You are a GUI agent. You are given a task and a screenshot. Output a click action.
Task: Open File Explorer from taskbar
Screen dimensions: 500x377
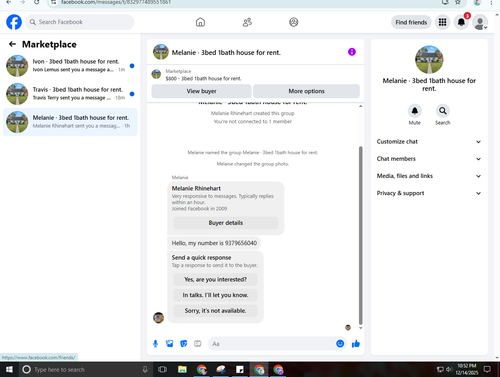pyautogui.click(x=182, y=369)
